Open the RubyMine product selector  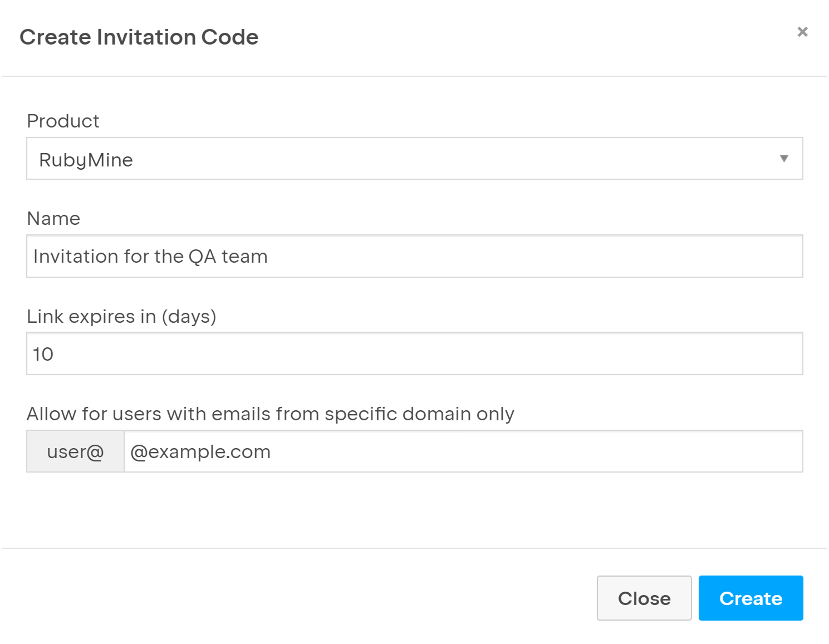(414, 159)
